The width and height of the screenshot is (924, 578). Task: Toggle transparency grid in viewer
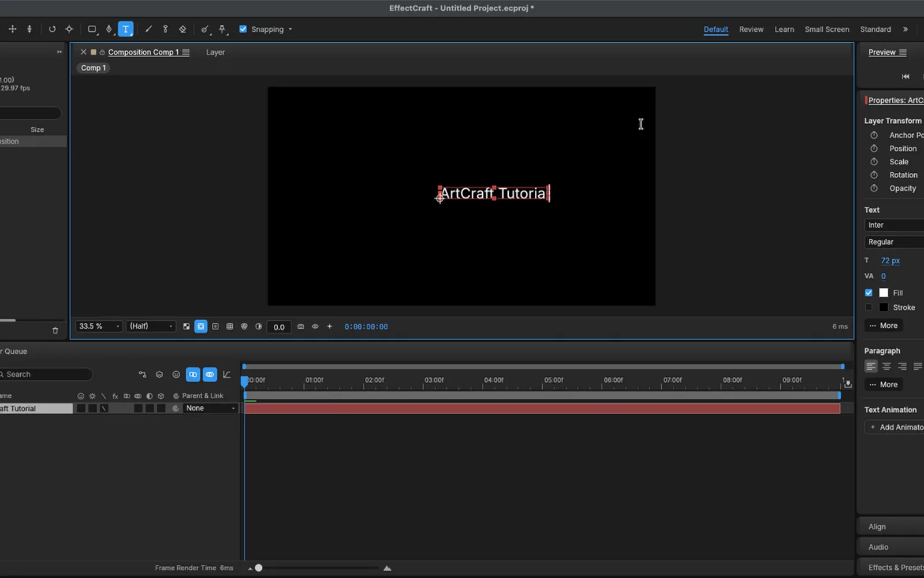pyautogui.click(x=187, y=327)
